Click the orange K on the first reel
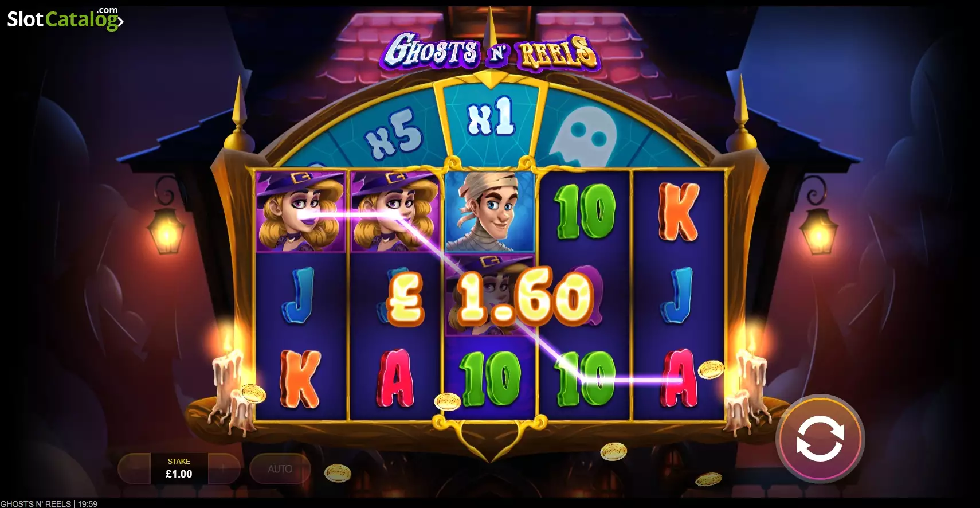980x508 pixels. tap(300, 379)
